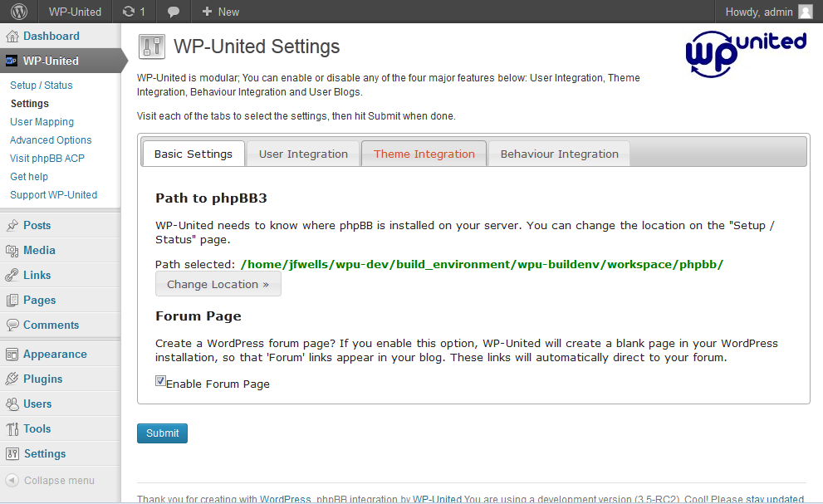Click the Posts pushpin icon
Image resolution: width=823 pixels, height=504 pixels.
[12, 226]
